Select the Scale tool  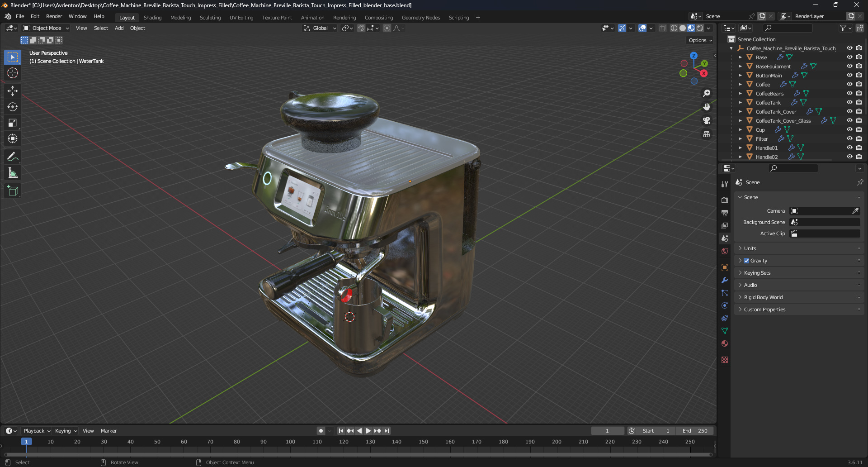click(x=13, y=123)
